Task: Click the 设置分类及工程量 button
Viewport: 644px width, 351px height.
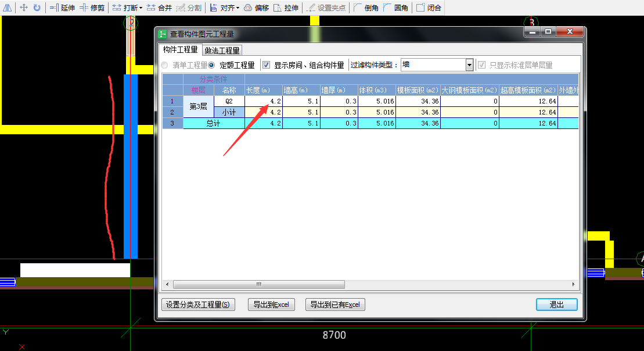Action: pyautogui.click(x=197, y=305)
